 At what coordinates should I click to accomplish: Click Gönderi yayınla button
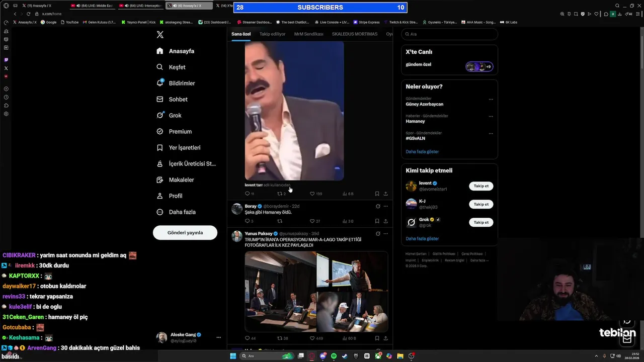point(185,232)
